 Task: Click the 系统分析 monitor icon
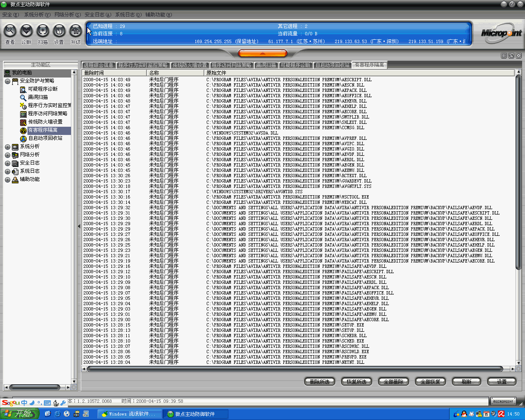click(15, 147)
